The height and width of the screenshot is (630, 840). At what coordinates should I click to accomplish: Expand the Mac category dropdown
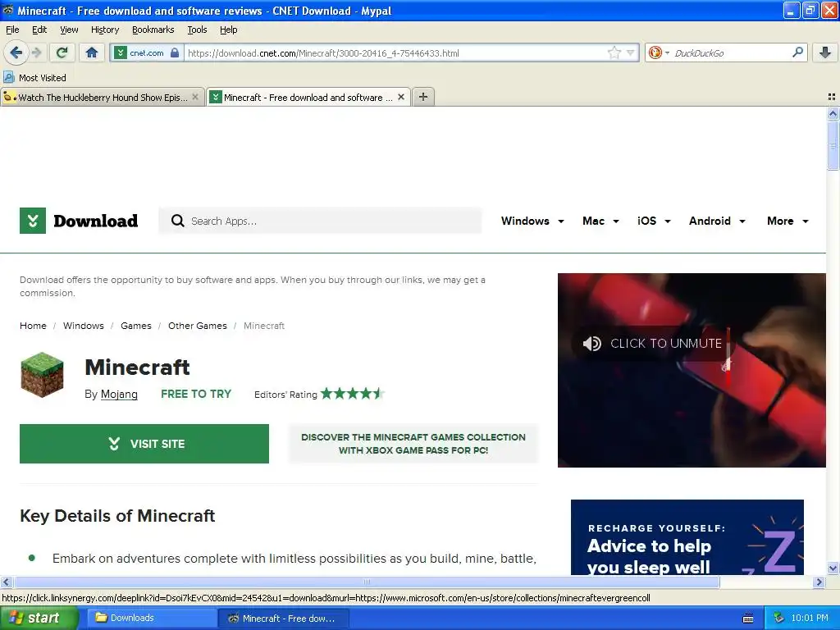(x=600, y=221)
